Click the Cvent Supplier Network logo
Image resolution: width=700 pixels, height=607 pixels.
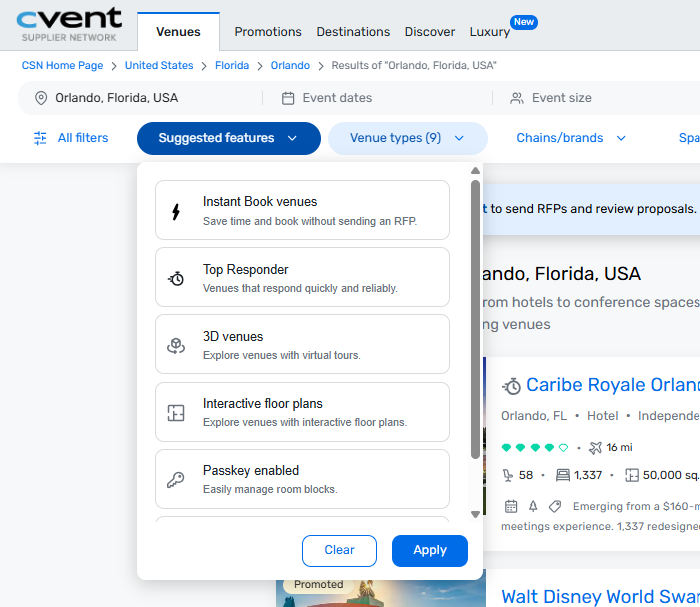coord(69,25)
